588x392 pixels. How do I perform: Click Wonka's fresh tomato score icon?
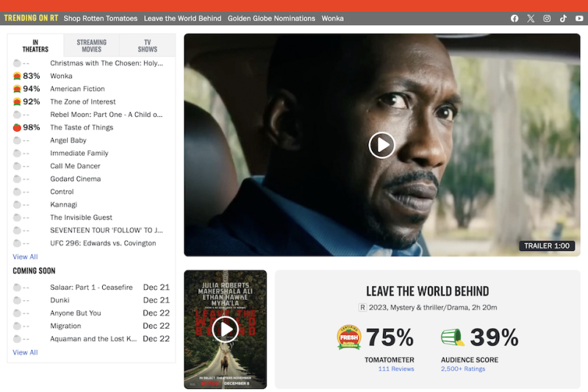coord(17,76)
